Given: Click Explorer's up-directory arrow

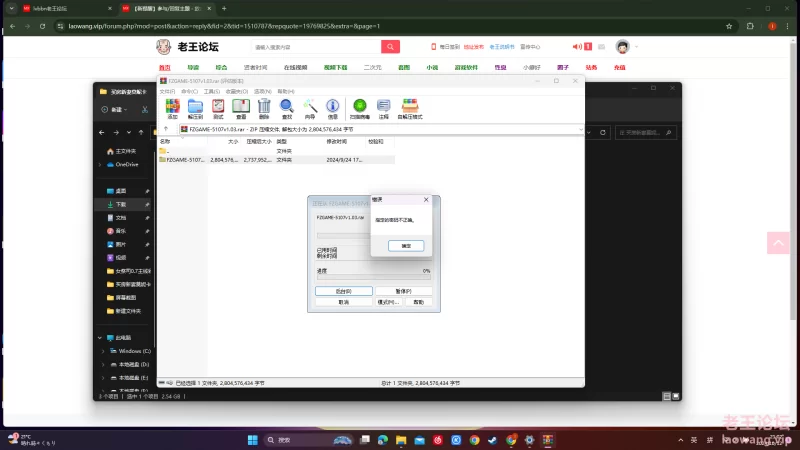Looking at the screenshot, I should (x=141, y=132).
